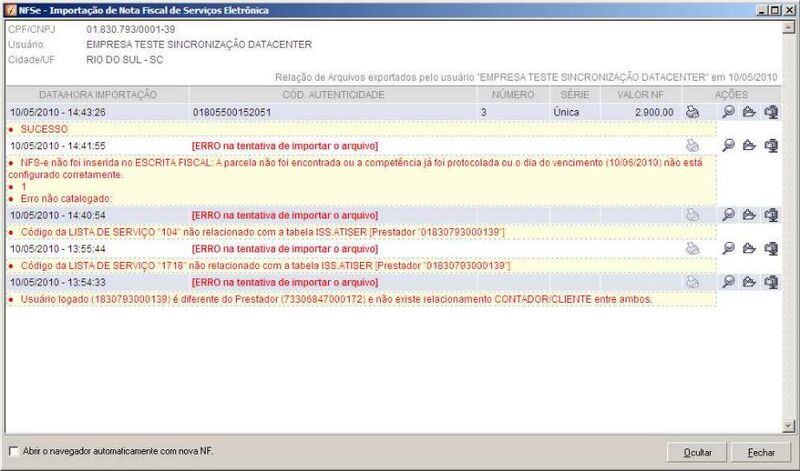
Task: Select the 10/05/2010 - 14:40:54 timestamp
Action: tap(58, 215)
